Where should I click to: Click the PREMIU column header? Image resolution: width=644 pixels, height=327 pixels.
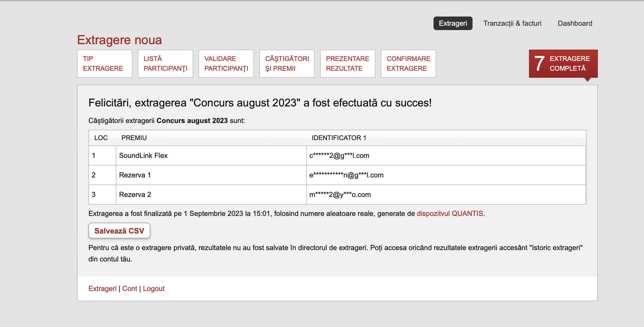coord(134,138)
